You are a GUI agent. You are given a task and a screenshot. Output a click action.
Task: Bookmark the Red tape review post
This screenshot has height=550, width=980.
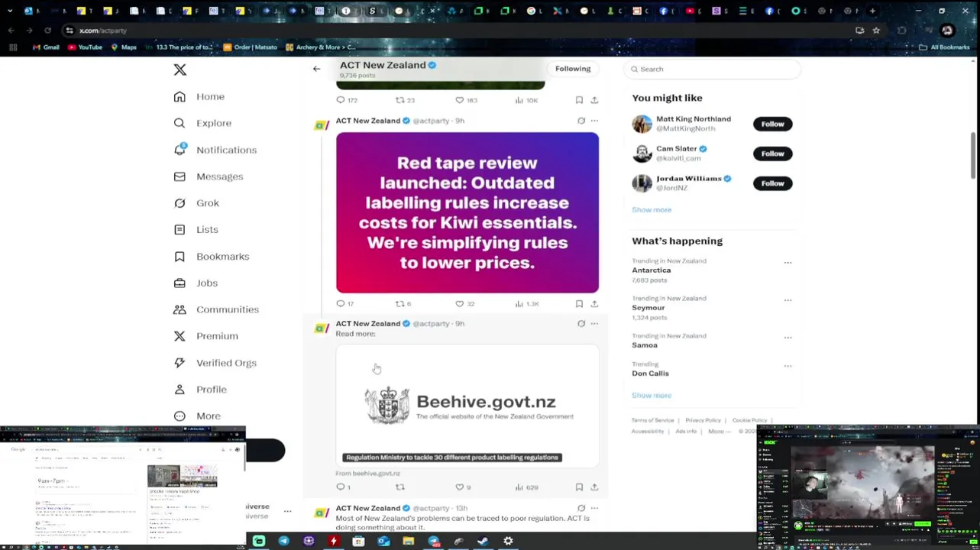[579, 304]
